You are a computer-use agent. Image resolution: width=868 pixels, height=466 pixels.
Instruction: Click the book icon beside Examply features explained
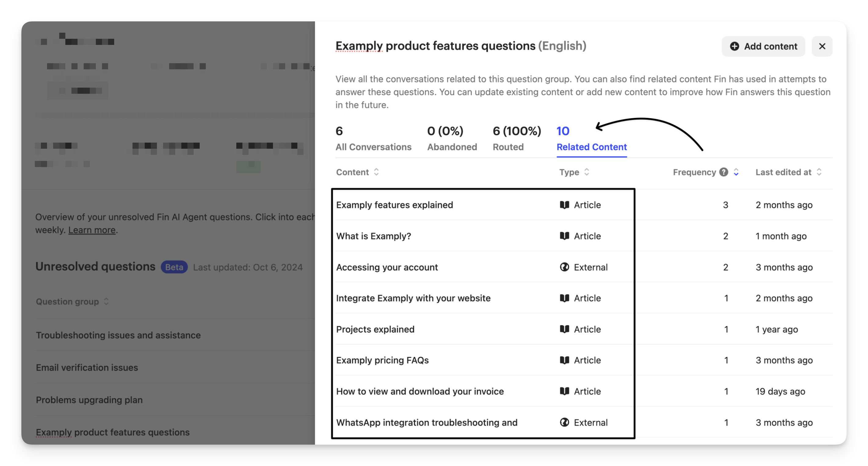coord(565,205)
